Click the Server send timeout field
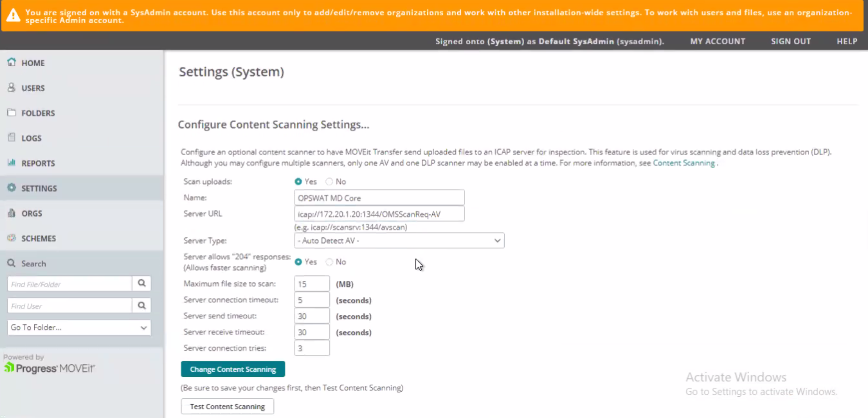 click(x=312, y=316)
